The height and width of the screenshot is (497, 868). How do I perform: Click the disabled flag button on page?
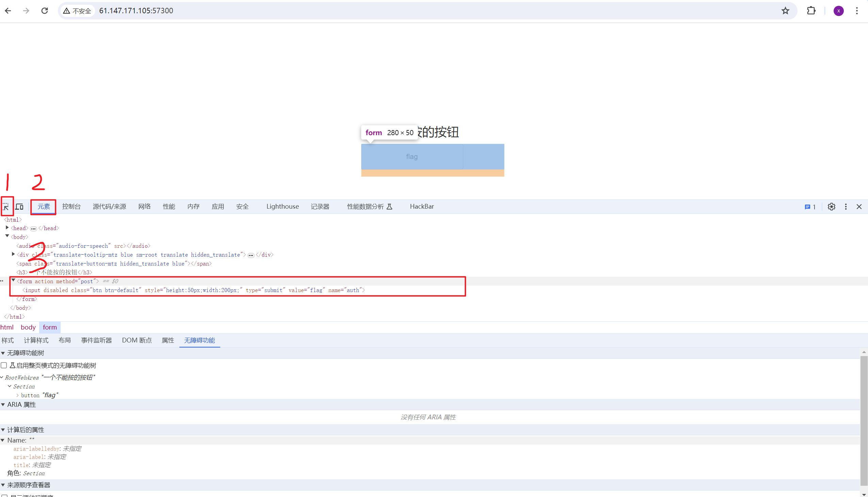(x=412, y=157)
